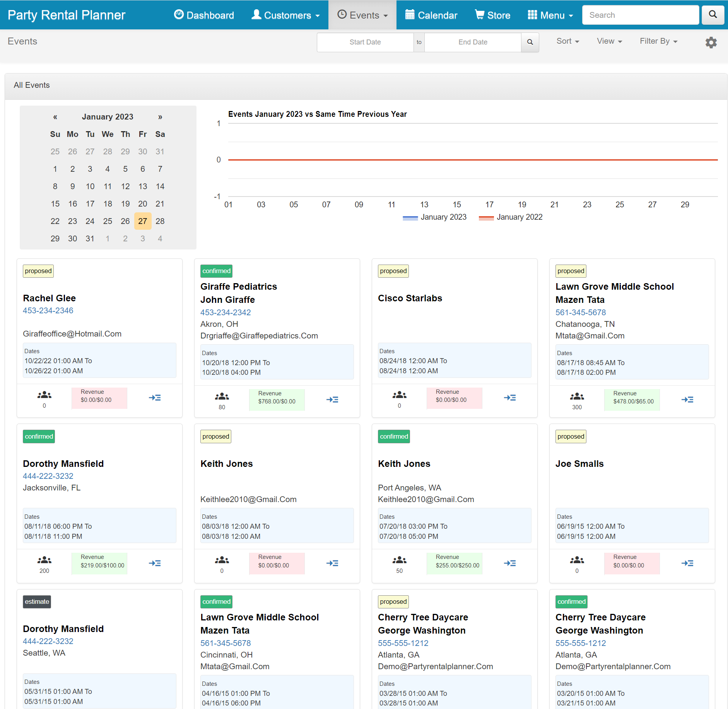Click proposed badge on Cisco Starlabs card
This screenshot has height=709, width=728.
coord(393,271)
